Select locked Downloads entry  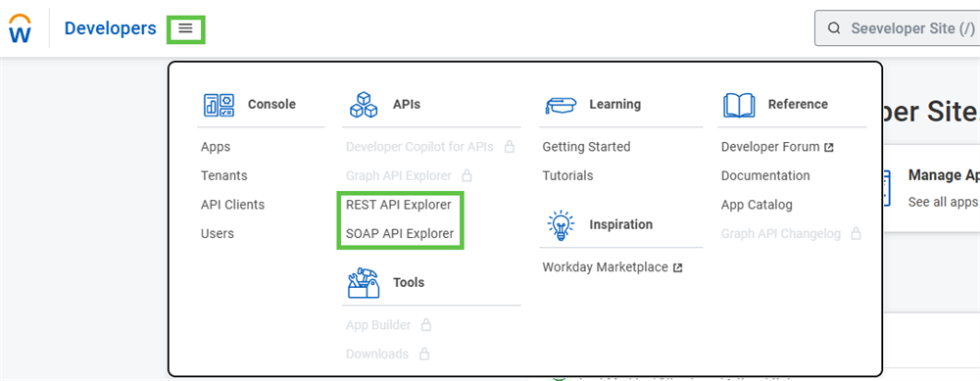pyautogui.click(x=377, y=354)
